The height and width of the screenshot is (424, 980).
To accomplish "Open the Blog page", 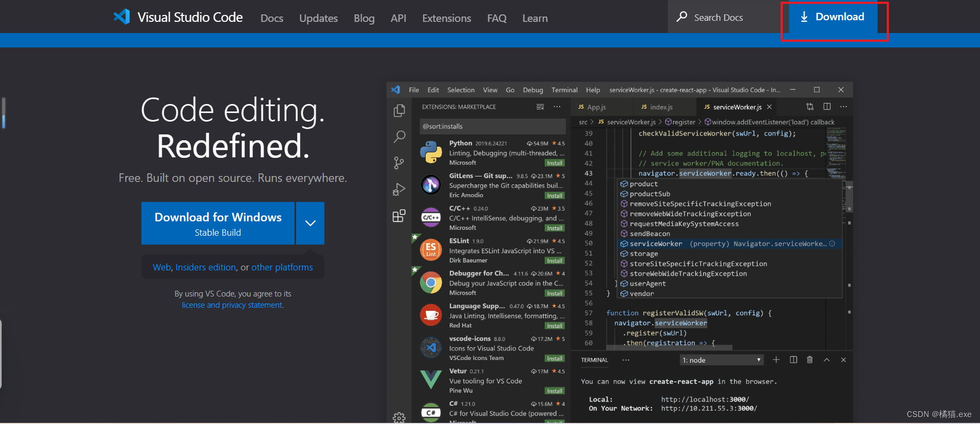I will tap(364, 18).
